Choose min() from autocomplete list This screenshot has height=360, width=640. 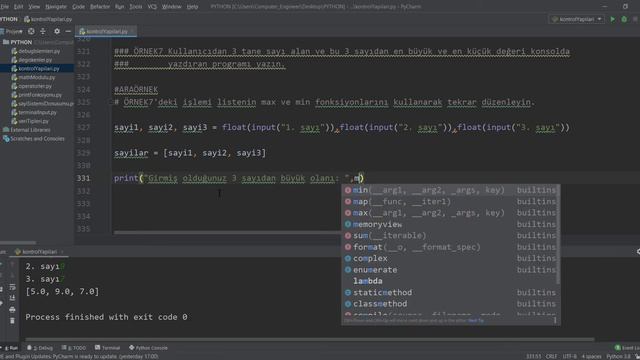click(450, 190)
